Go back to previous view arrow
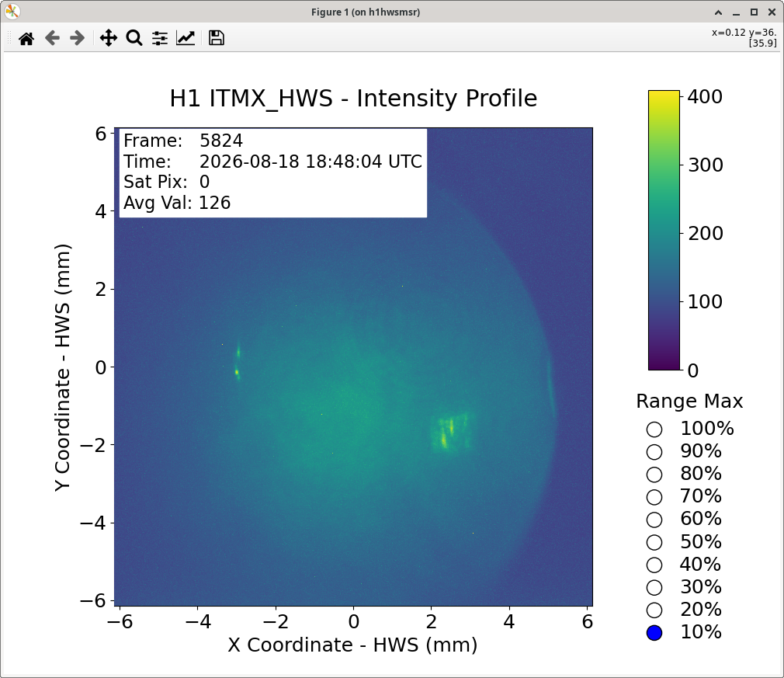The height and width of the screenshot is (678, 784). [52, 38]
